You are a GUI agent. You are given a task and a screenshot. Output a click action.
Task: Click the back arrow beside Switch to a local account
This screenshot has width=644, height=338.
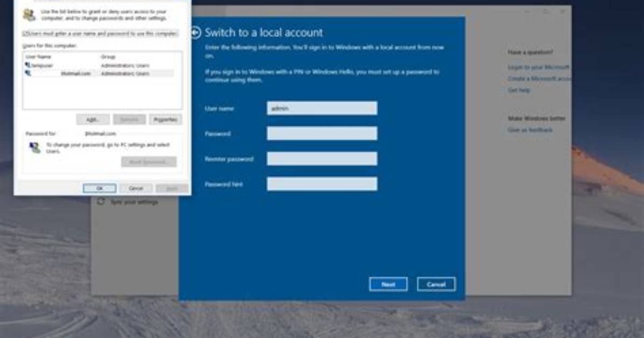197,32
